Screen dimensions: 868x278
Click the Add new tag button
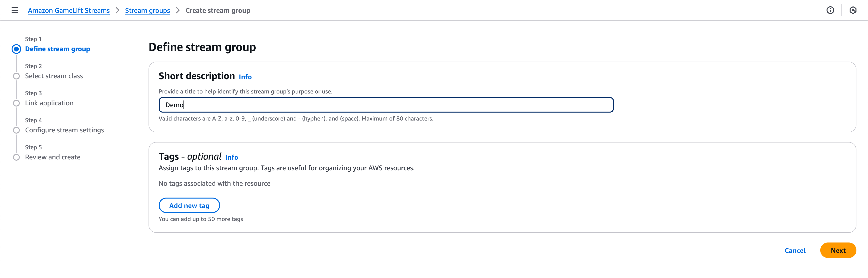[x=189, y=206]
